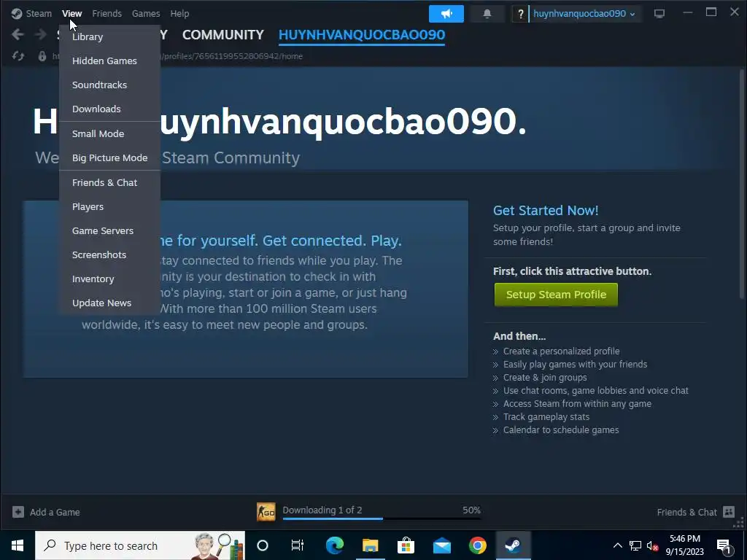Image resolution: width=747 pixels, height=560 pixels.
Task: Choose Screenshots in View menu
Action: pyautogui.click(x=109, y=254)
